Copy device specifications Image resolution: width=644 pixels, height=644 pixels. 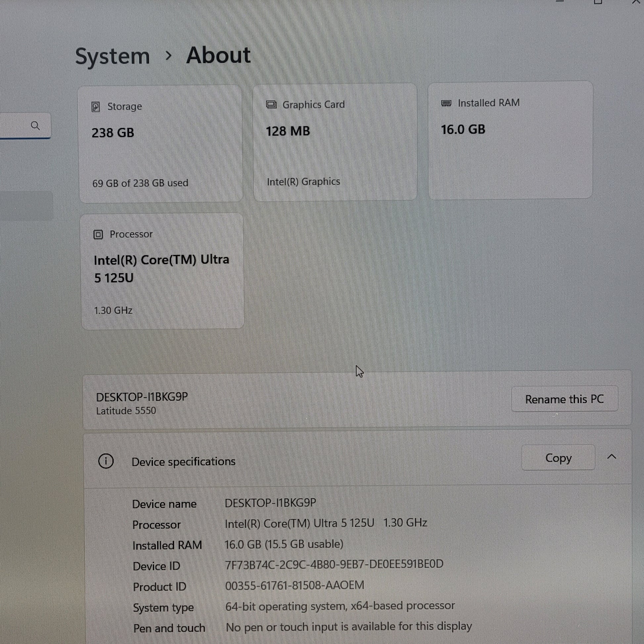click(558, 458)
